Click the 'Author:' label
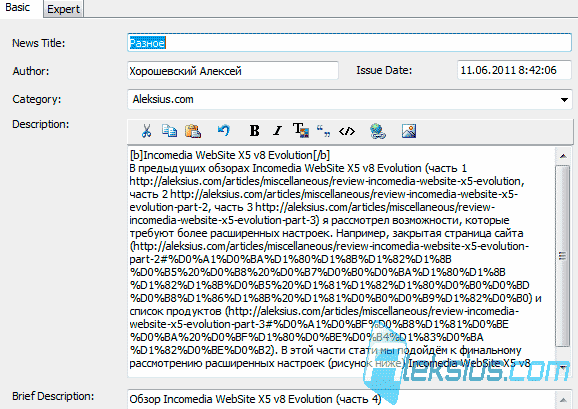This screenshot has width=578, height=409. [31, 71]
